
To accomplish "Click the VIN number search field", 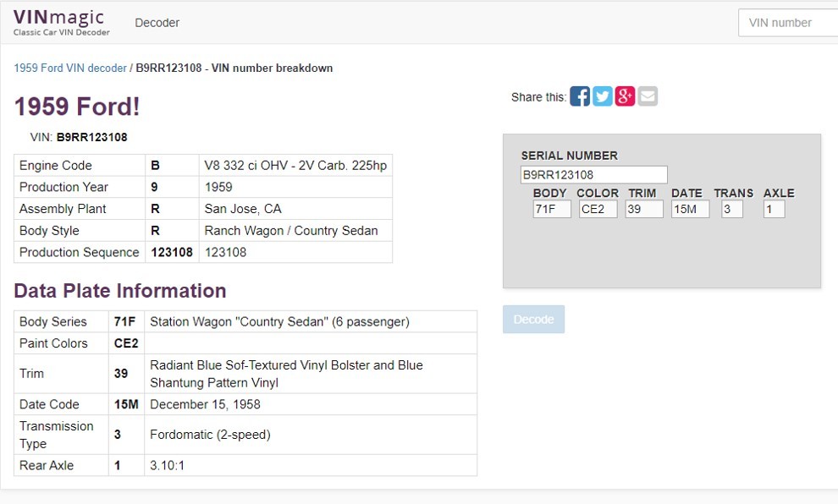I will pyautogui.click(x=787, y=23).
